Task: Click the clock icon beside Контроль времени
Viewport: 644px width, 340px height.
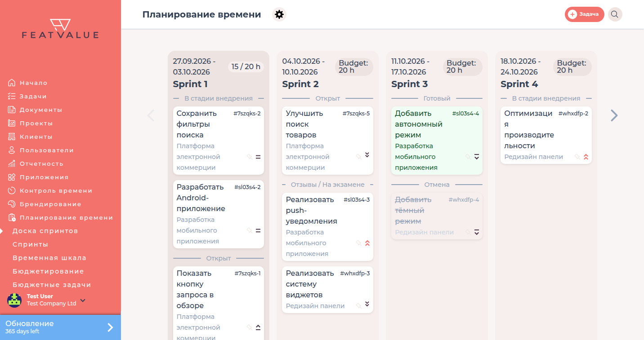Action: coord(12,190)
